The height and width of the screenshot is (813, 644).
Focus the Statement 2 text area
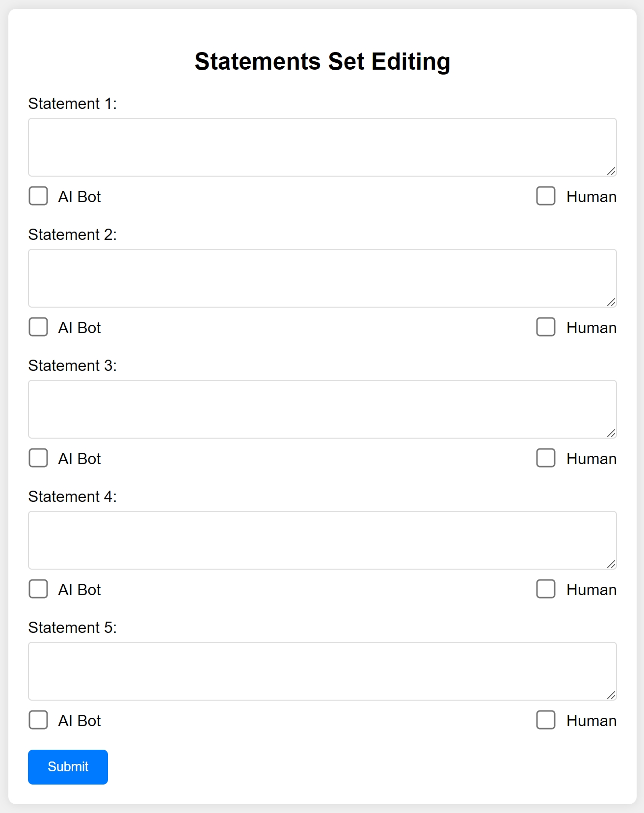pyautogui.click(x=322, y=278)
